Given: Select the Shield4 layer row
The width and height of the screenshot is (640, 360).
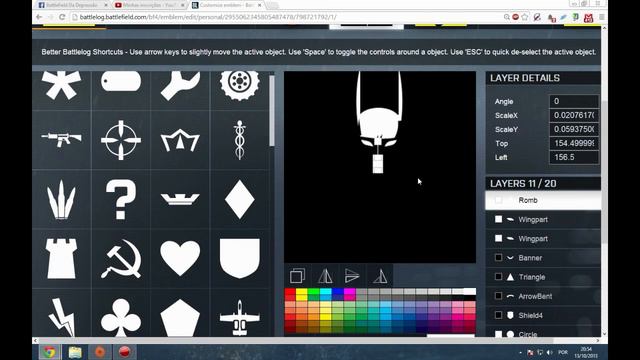Looking at the screenshot, I should (543, 315).
